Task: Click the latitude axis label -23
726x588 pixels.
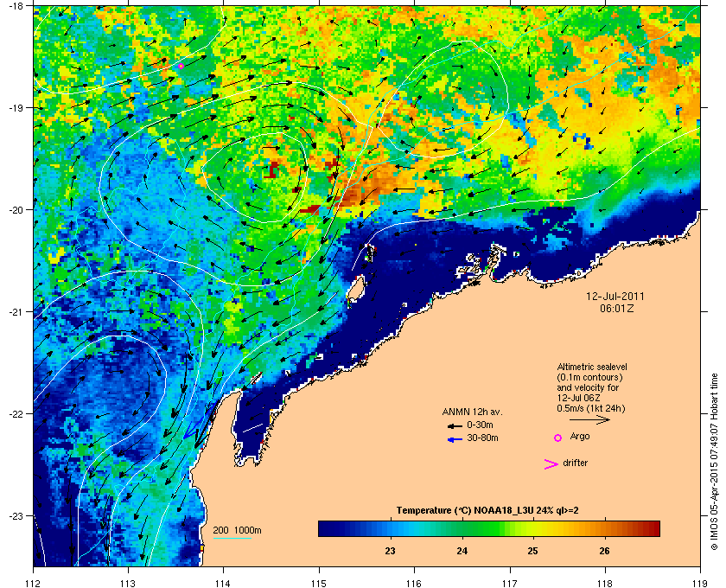Action: (16, 515)
